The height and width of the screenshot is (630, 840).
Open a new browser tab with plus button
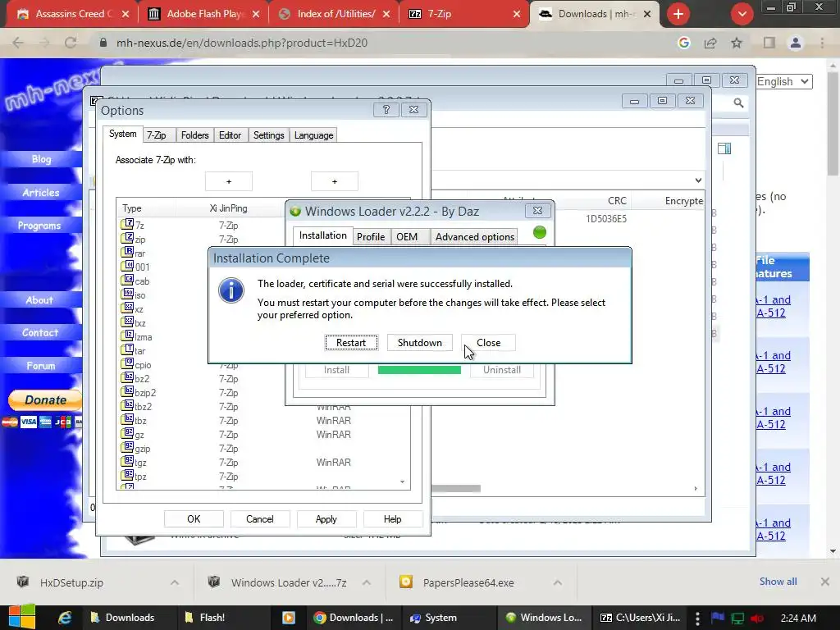[678, 14]
